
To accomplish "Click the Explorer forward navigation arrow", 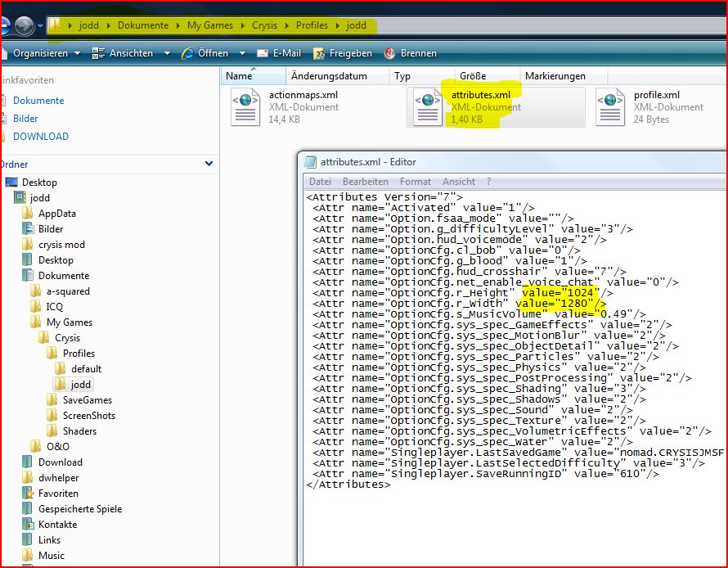I will click(25, 26).
